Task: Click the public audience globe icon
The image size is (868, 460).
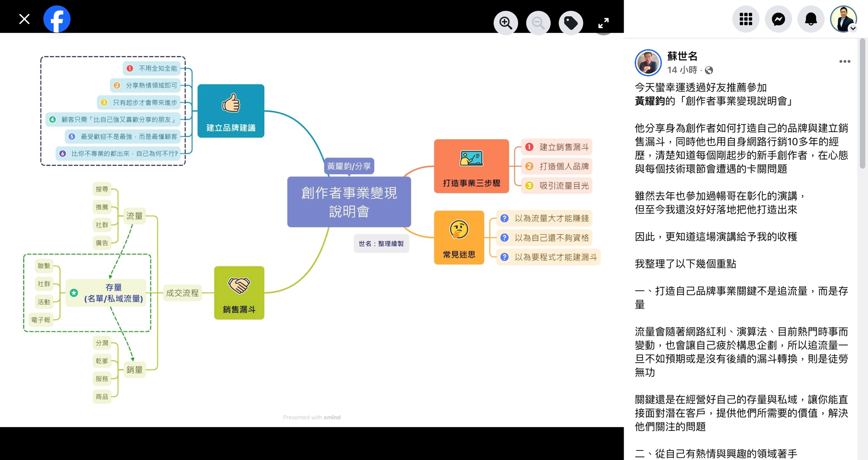Action: 709,70
